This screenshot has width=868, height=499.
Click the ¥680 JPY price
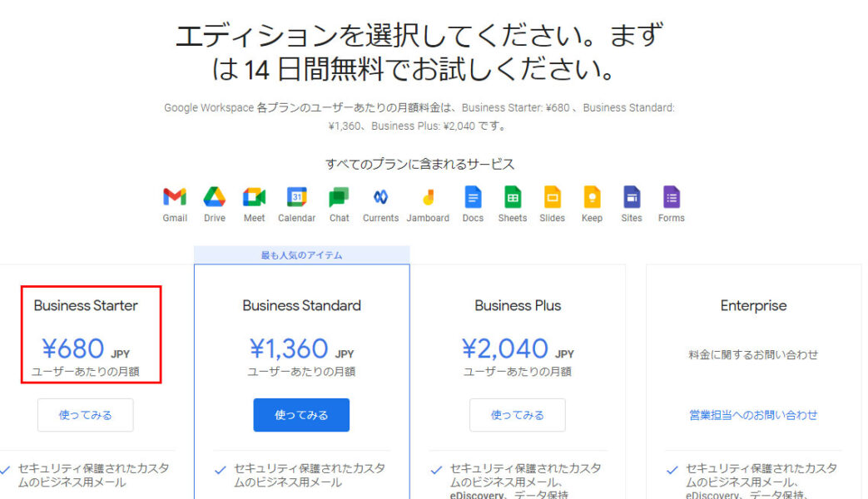[x=86, y=349]
